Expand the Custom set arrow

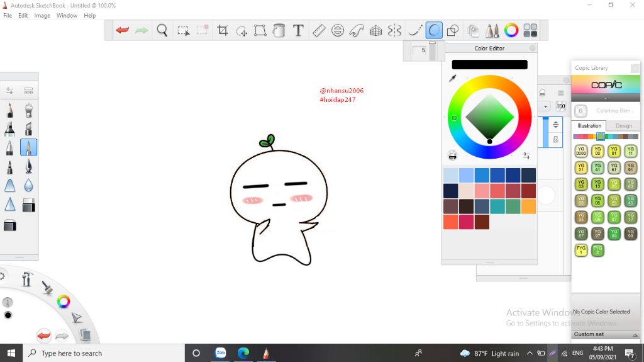[635, 335]
